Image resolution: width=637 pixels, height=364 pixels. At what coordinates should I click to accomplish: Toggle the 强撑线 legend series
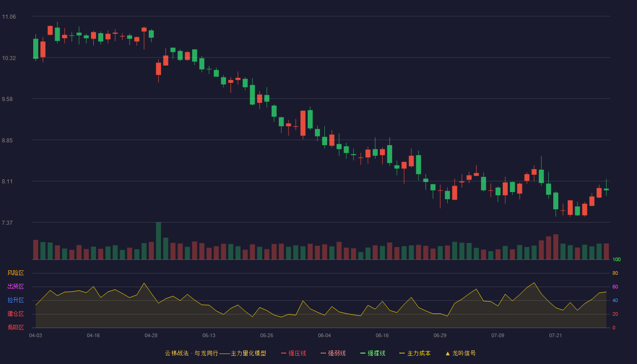[373, 353]
